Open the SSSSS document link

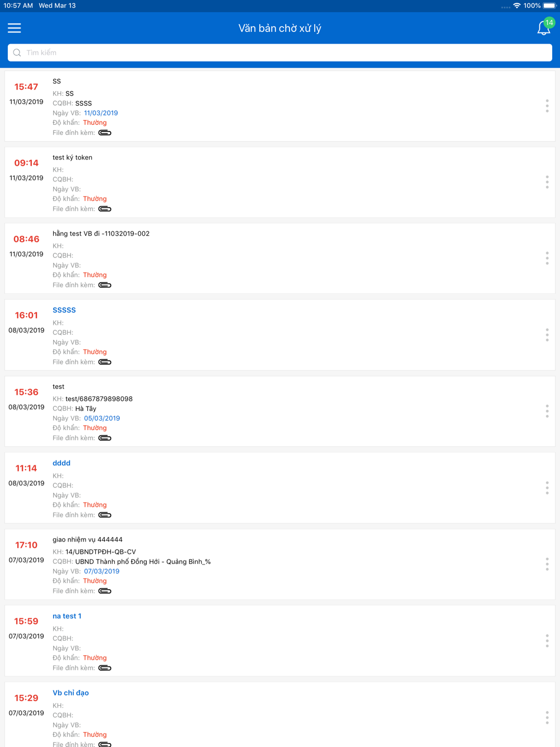tap(64, 310)
